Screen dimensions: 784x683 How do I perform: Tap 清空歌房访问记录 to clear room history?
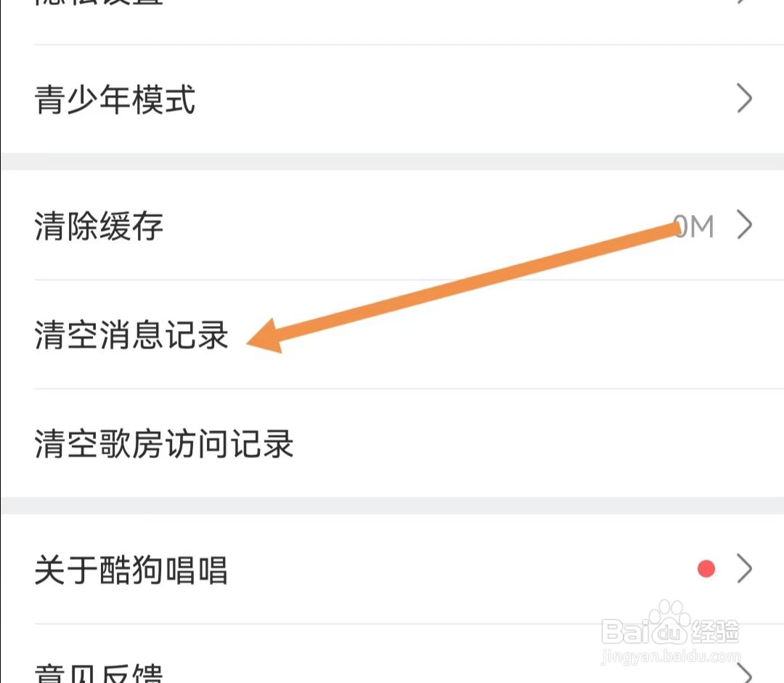tap(392, 443)
